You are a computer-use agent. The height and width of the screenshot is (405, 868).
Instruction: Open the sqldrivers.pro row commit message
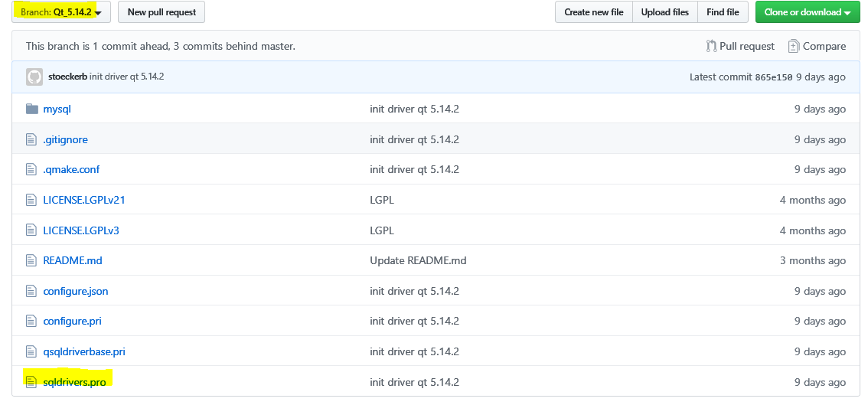(x=414, y=382)
